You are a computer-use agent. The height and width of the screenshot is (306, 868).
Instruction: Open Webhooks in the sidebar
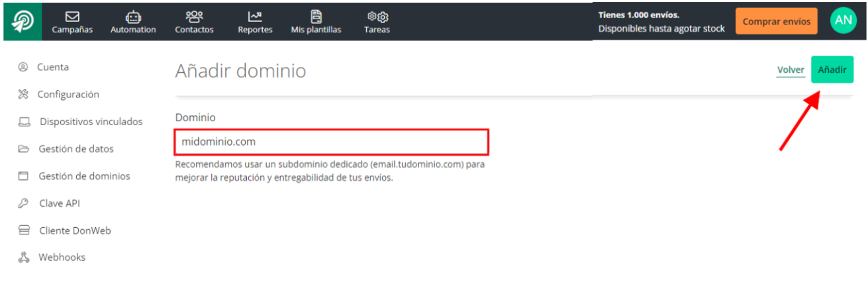[62, 257]
